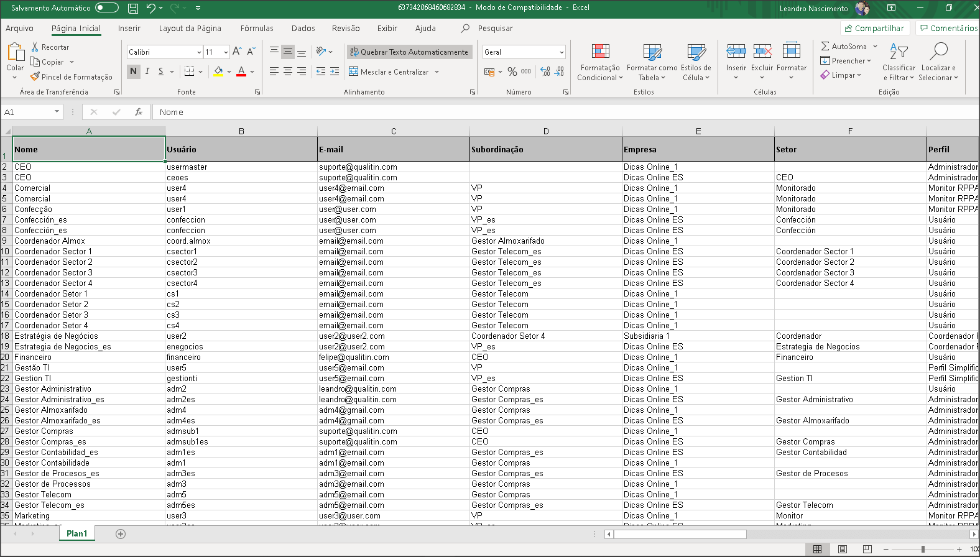Select the Plan1 sheet tab
Screen dimensions: 980x557
pyautogui.click(x=76, y=534)
